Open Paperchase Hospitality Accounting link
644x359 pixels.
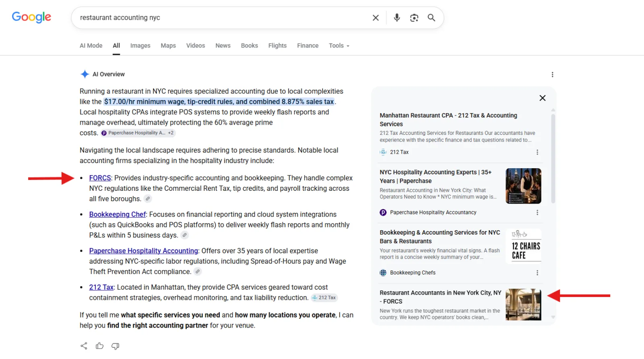[144, 251]
